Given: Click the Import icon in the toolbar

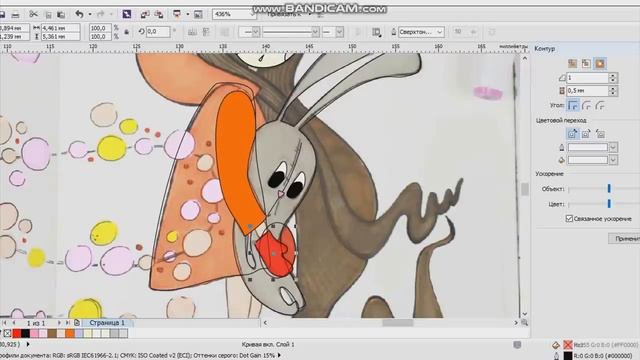Looking at the screenshot, I should (144, 15).
